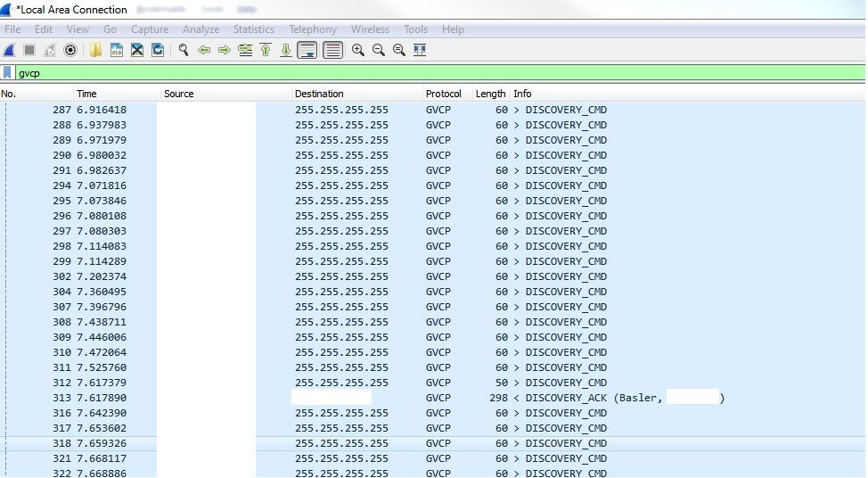The width and height of the screenshot is (868, 478).
Task: Go back in packet history
Action: coord(204,51)
